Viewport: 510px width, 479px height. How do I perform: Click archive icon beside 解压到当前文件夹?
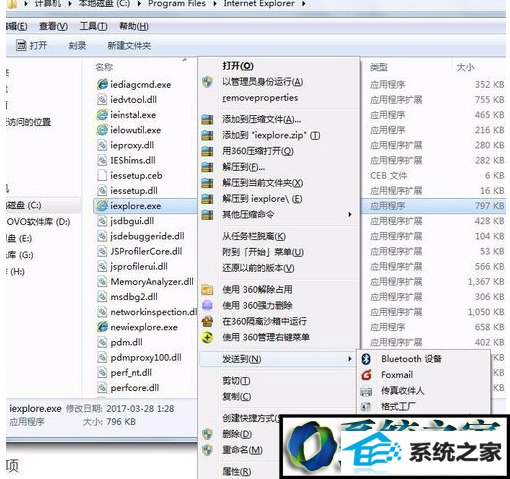click(x=207, y=183)
